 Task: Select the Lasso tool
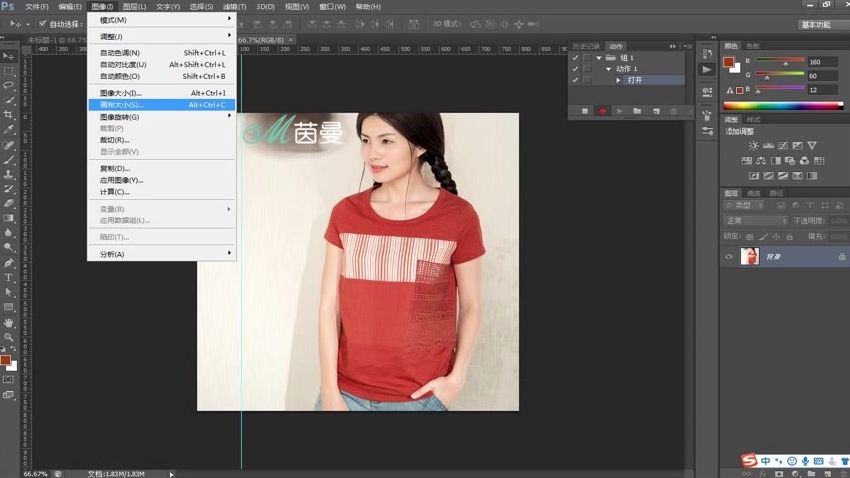(x=8, y=85)
